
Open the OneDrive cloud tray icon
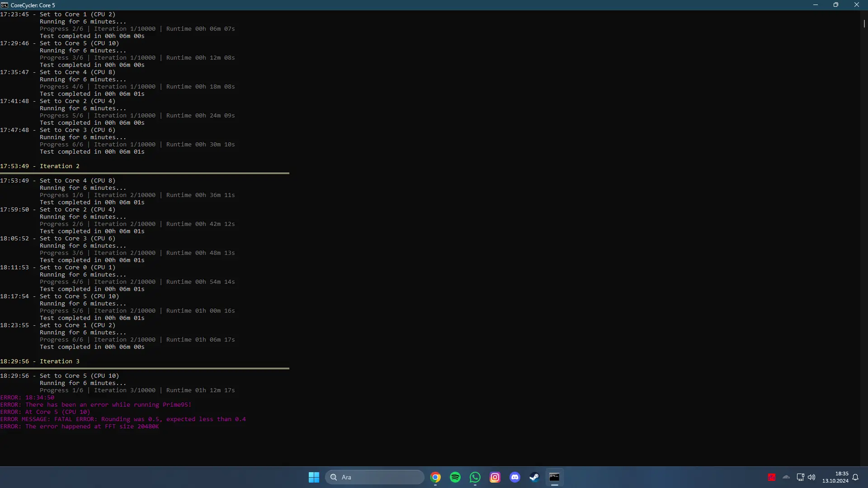click(x=786, y=477)
